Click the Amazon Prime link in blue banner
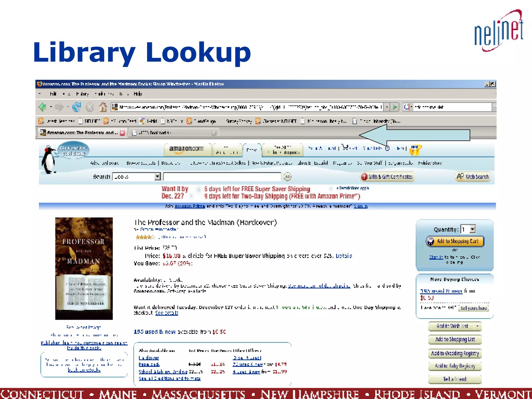The height and width of the screenshot is (399, 532). 190,206
